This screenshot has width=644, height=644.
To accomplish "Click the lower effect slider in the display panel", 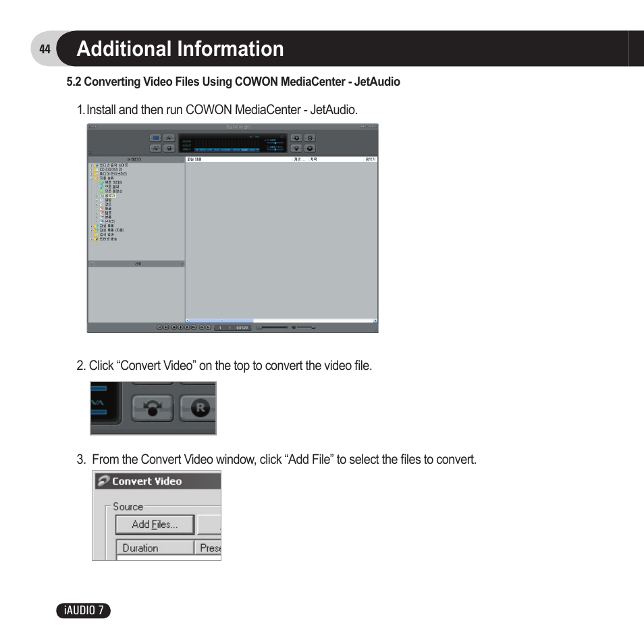I will click(275, 149).
